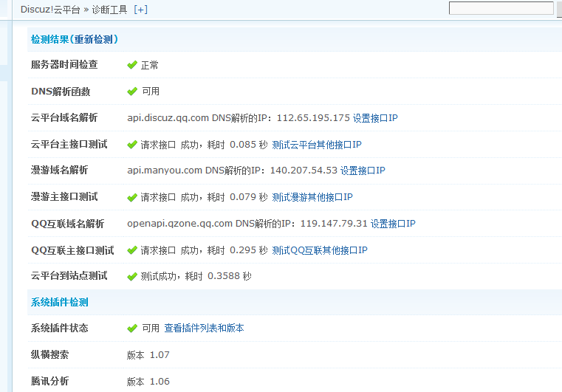The width and height of the screenshot is (562, 392).
Task: Click 诊断工具 breadcrumb text
Action: (x=110, y=10)
